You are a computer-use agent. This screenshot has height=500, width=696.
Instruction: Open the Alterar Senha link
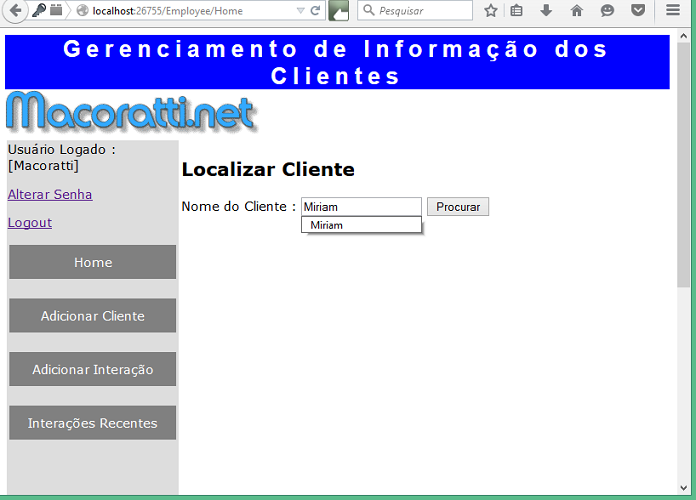point(50,194)
